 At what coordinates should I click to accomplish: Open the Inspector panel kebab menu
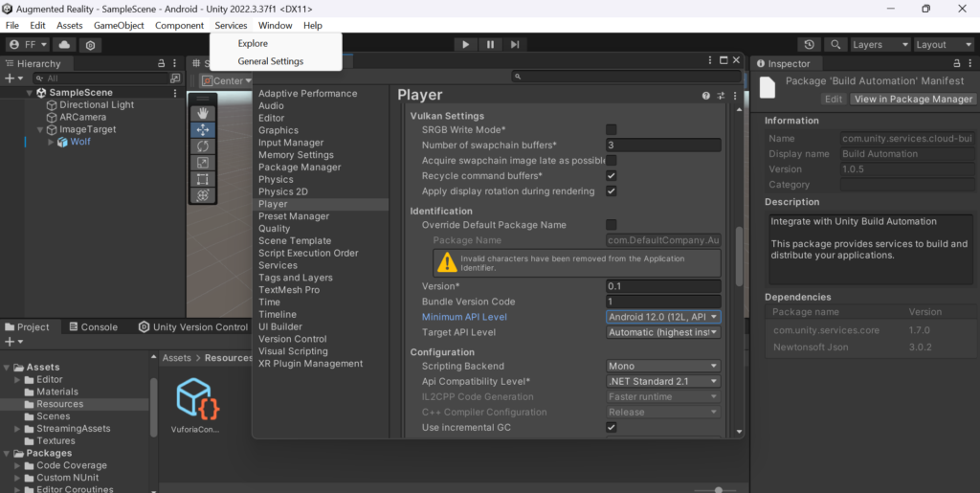tap(970, 64)
